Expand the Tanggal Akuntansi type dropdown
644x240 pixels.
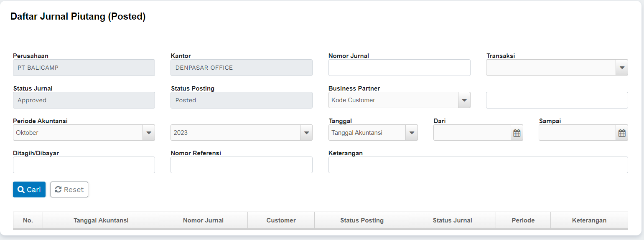coord(411,133)
